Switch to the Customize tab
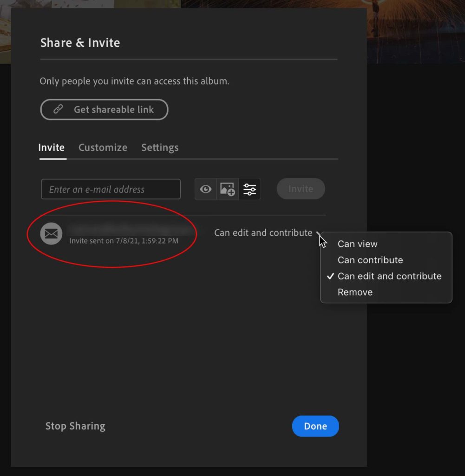 pyautogui.click(x=103, y=148)
